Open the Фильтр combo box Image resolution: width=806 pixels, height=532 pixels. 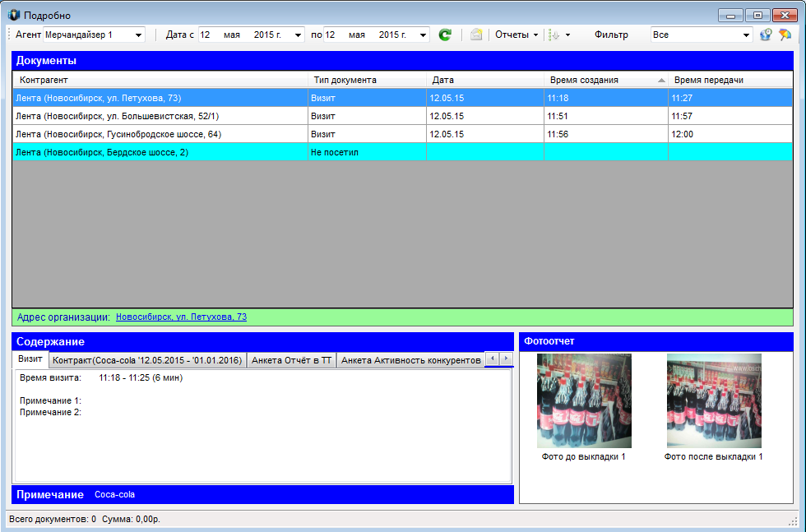click(x=746, y=35)
